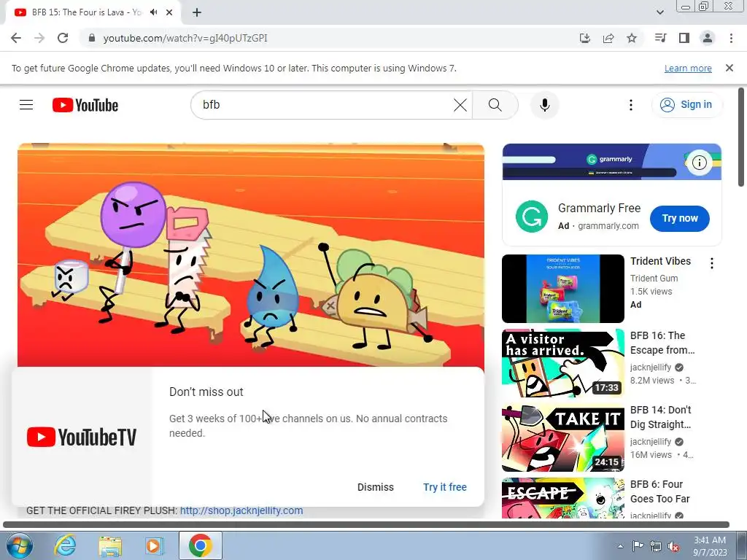Dismiss the YouTube TV promo

376,487
